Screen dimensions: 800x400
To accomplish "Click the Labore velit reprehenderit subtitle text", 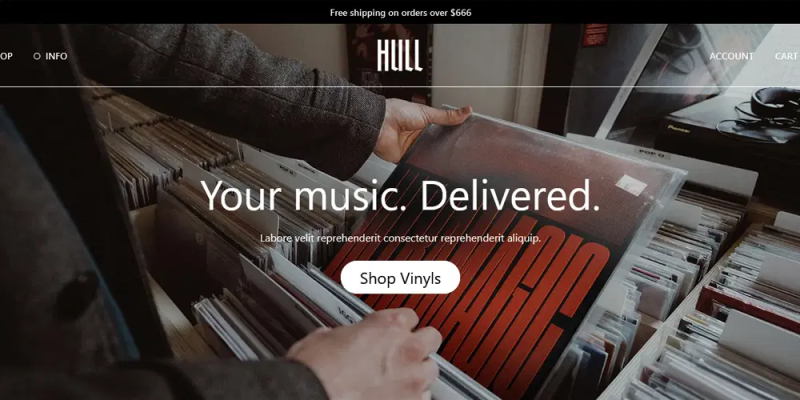I will click(x=401, y=238).
